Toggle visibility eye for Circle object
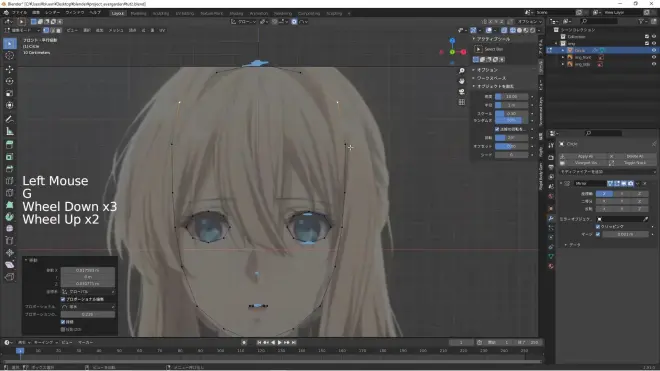The height and width of the screenshot is (371, 660). pyautogui.click(x=654, y=50)
